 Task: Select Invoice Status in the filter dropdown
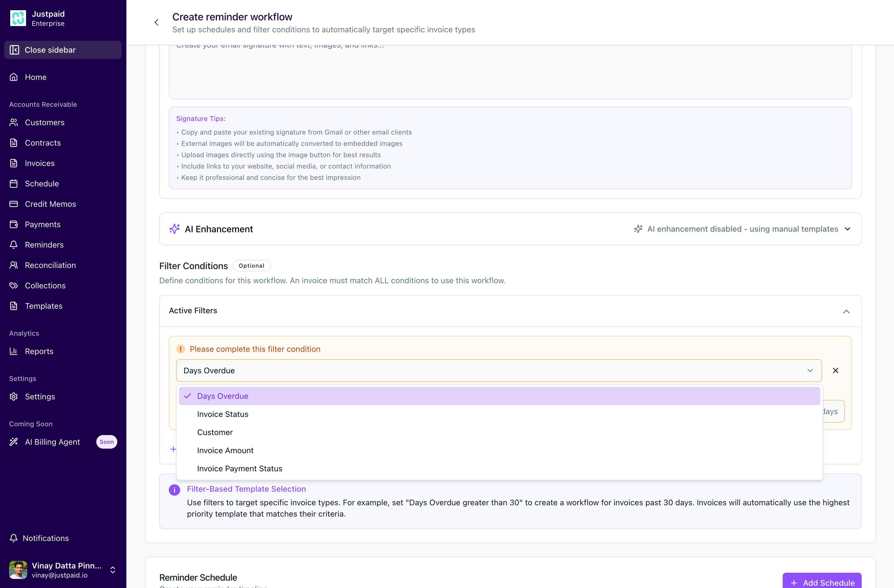[222, 414]
